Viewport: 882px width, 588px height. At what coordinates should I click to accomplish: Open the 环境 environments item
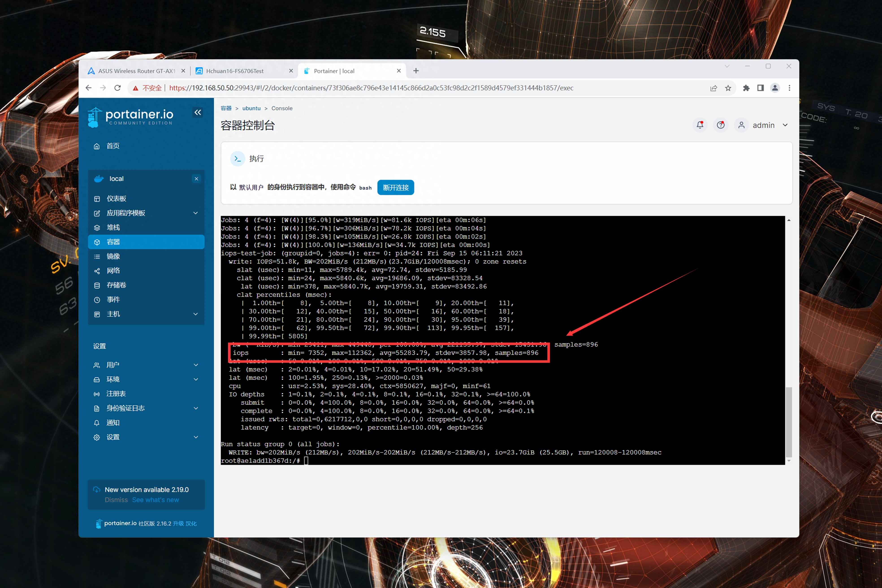pos(112,380)
